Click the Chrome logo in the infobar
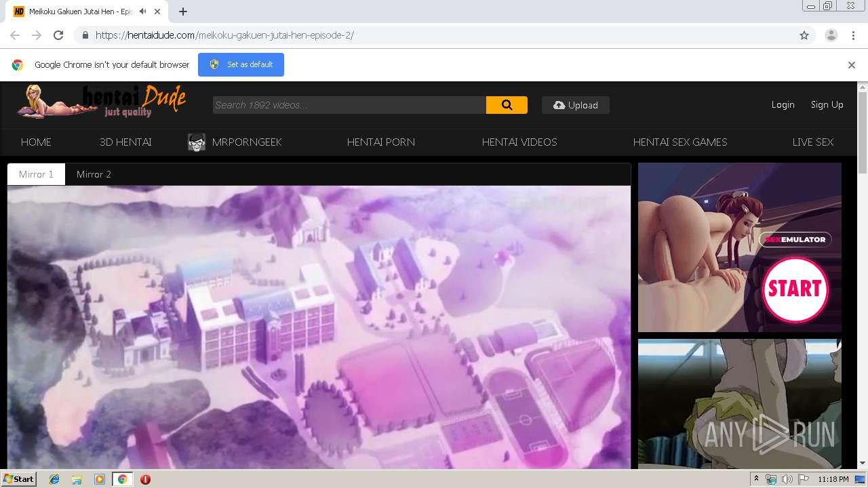Image resolution: width=868 pixels, height=488 pixels. 18,65
